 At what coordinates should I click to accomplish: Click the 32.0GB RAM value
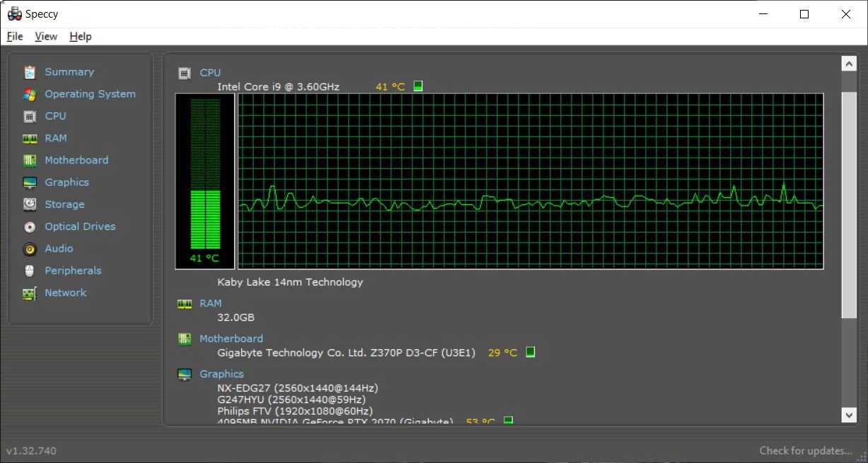[x=236, y=317]
